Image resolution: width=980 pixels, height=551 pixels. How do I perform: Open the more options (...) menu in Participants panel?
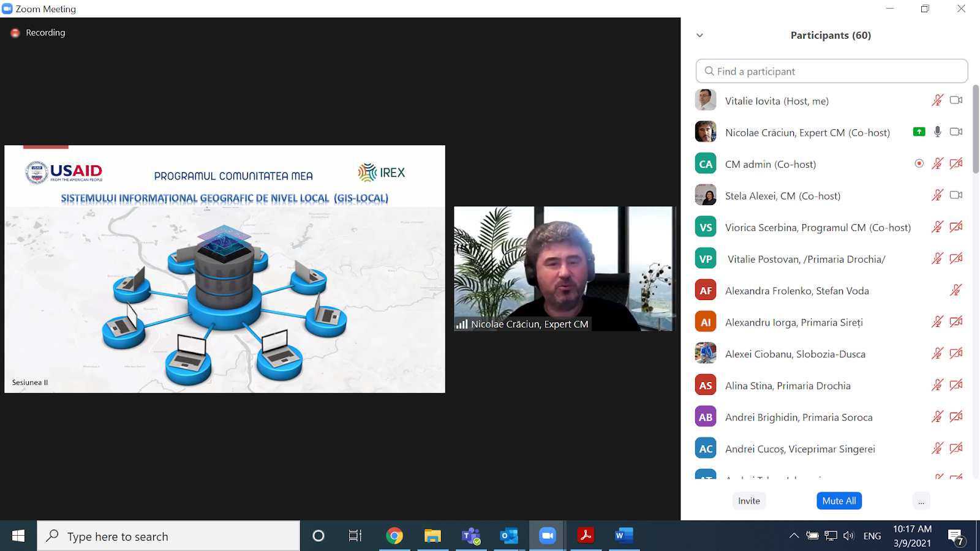point(921,501)
